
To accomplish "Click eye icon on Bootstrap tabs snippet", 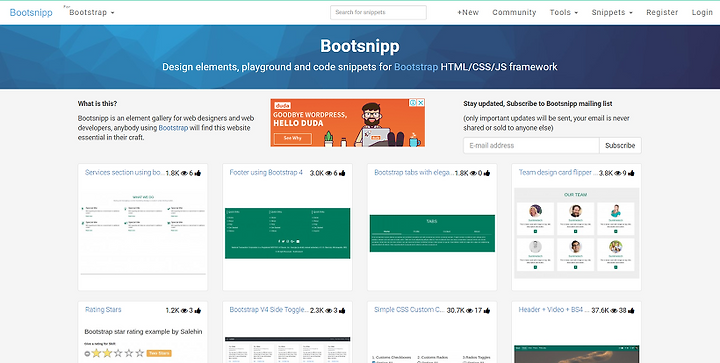I will (x=473, y=173).
